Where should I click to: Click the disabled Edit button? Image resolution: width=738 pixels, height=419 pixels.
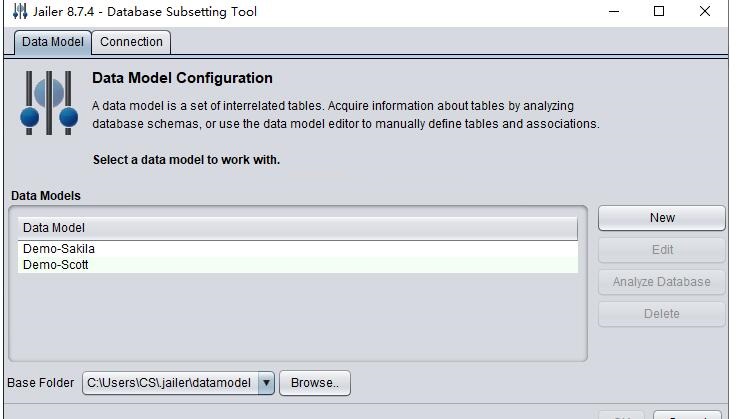[662, 250]
